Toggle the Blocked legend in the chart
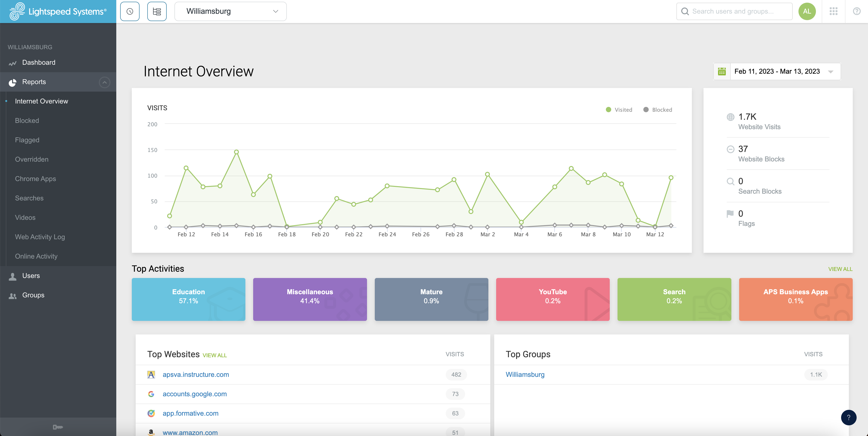868x436 pixels. pos(657,109)
